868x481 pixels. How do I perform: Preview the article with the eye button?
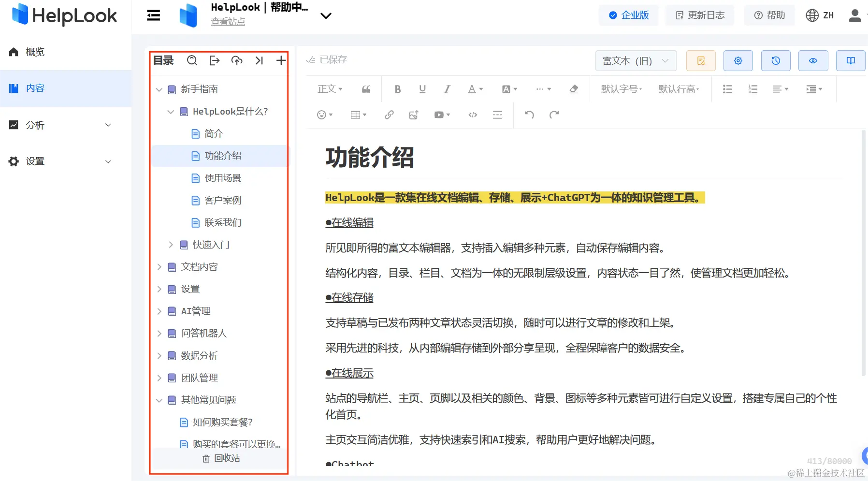813,61
